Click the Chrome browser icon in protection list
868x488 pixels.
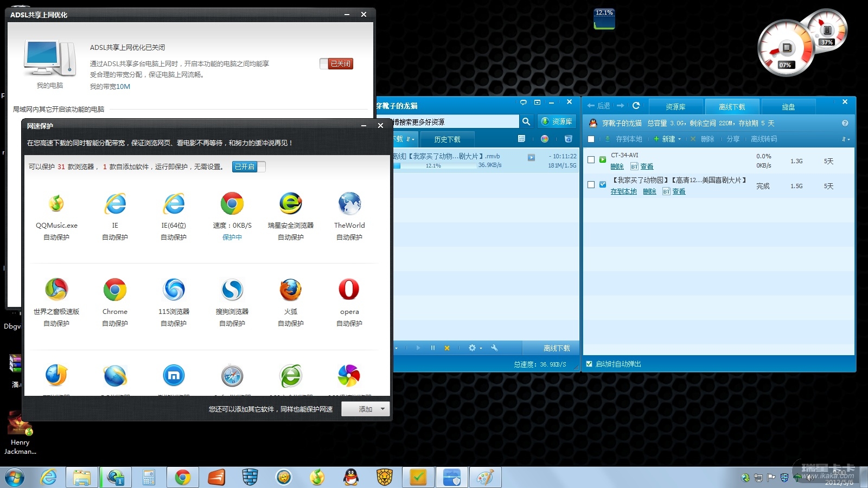[x=115, y=290]
